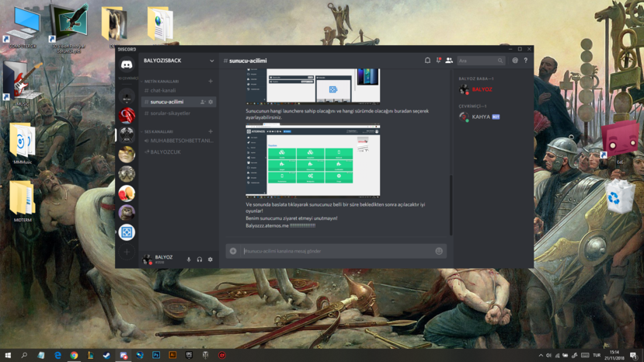Create a new text channel under METİN KANALLARI
This screenshot has width=644, height=362.
click(211, 82)
